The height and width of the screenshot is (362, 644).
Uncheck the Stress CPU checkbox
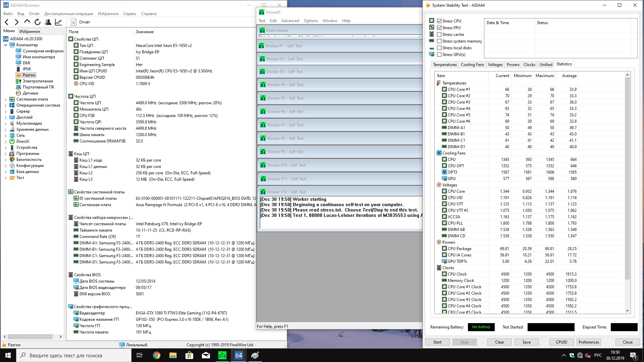(439, 21)
